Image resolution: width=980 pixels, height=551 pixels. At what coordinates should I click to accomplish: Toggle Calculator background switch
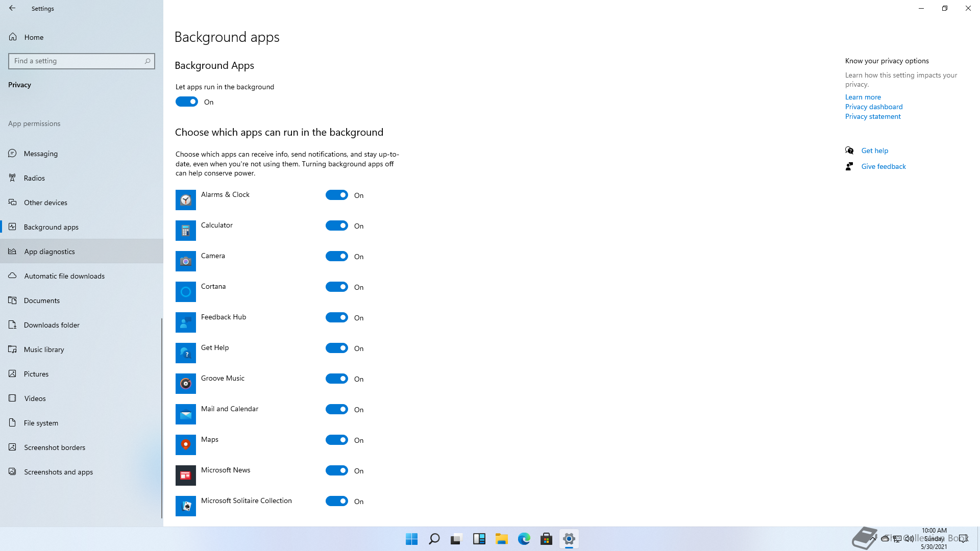pos(337,226)
